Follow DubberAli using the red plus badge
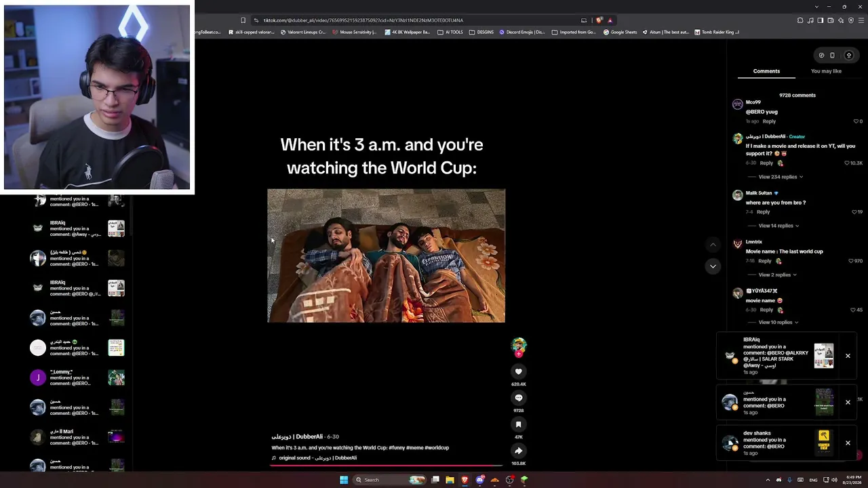The width and height of the screenshot is (868, 488). pyautogui.click(x=519, y=354)
